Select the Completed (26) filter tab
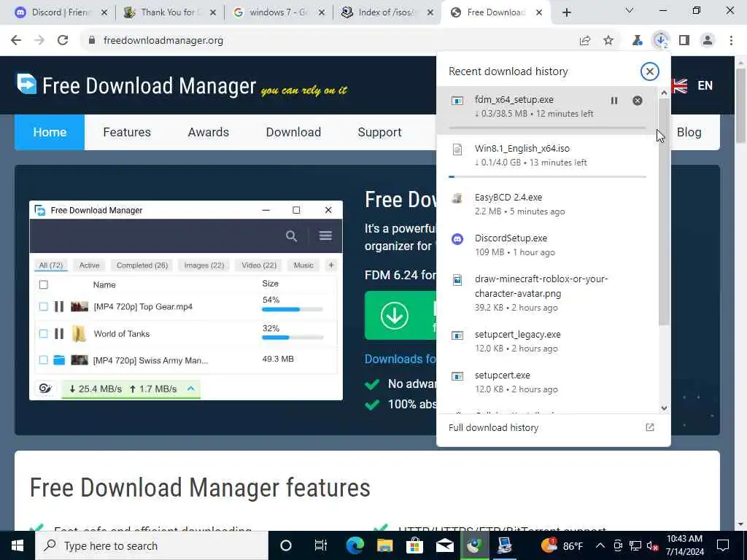Image resolution: width=747 pixels, height=560 pixels. (142, 265)
